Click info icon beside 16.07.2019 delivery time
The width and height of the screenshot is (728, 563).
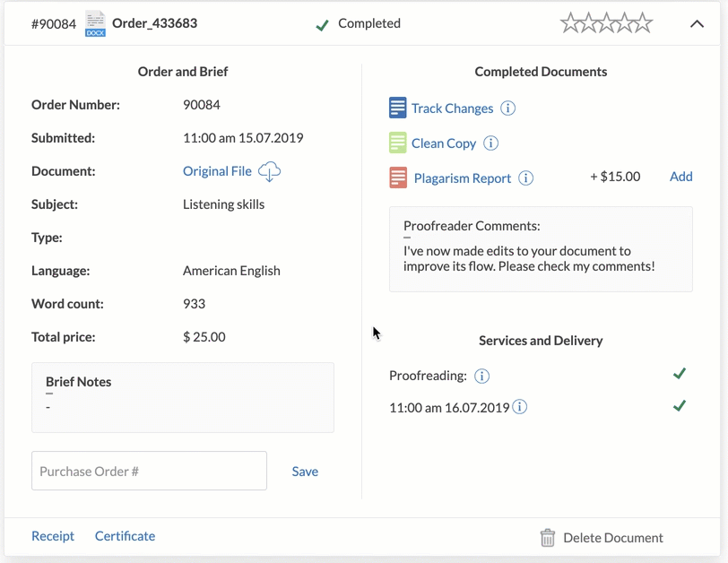[x=519, y=407]
